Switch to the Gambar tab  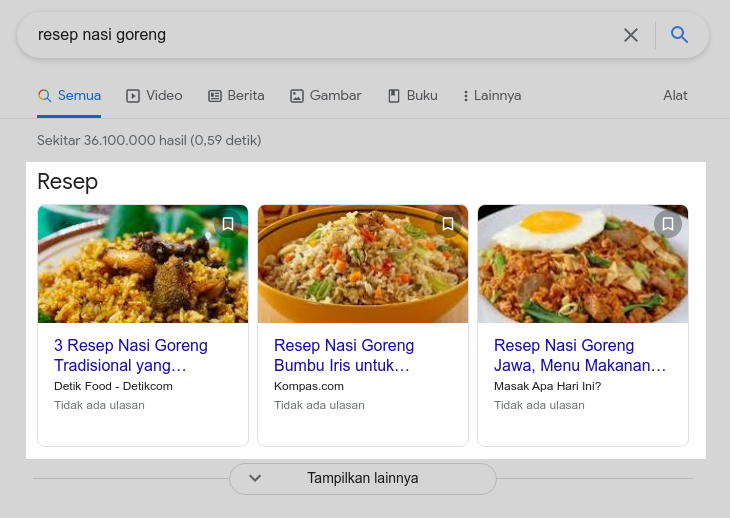tap(325, 96)
